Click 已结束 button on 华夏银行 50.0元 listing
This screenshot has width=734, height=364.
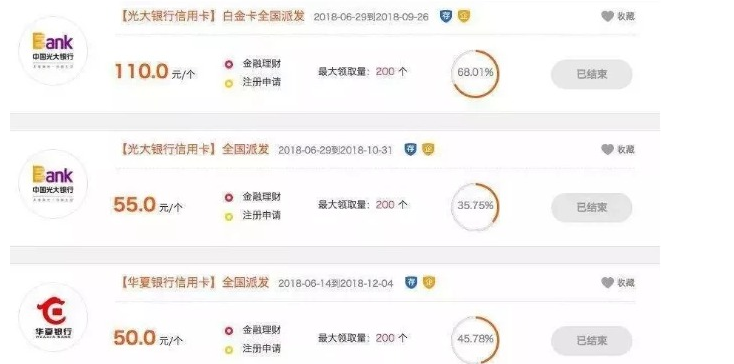click(x=592, y=341)
